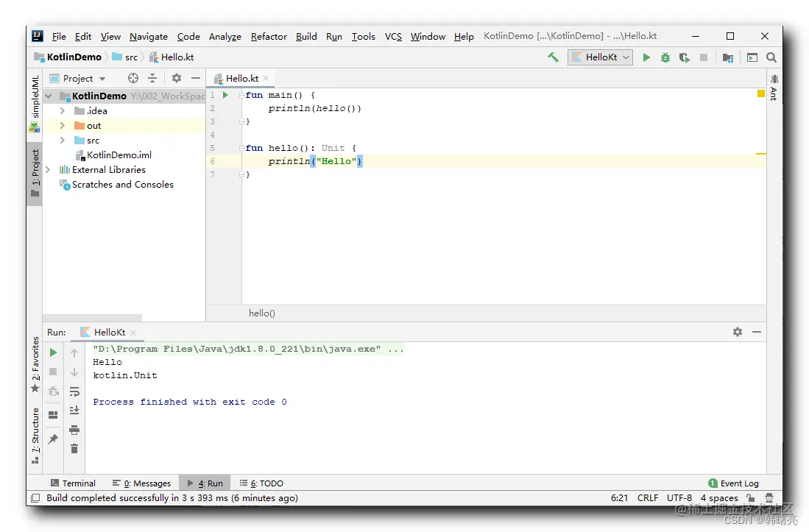The width and height of the screenshot is (809, 532).
Task: Collapse the KotlinDemo root node
Action: click(x=49, y=96)
